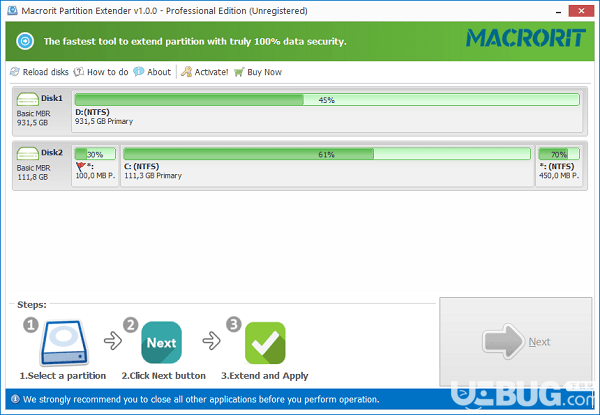Click the Reload disks icon
Image resolution: width=600 pixels, height=415 pixels.
[x=15, y=72]
